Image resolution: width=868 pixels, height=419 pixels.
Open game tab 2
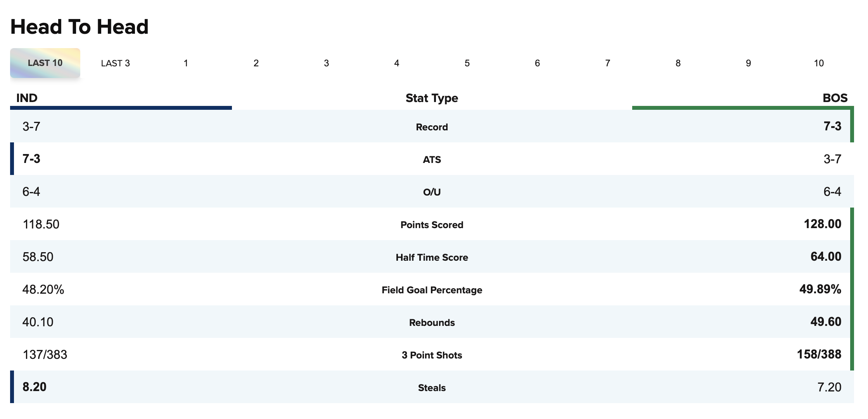click(256, 63)
